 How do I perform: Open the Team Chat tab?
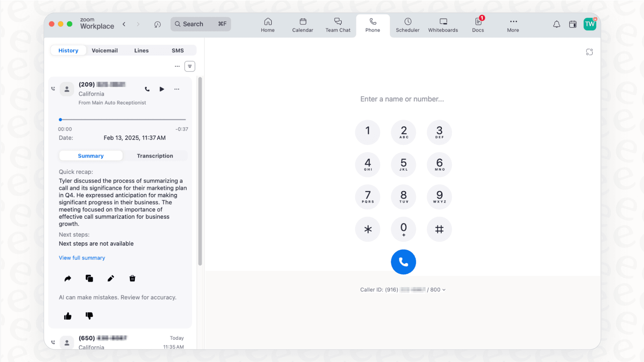coord(338,25)
